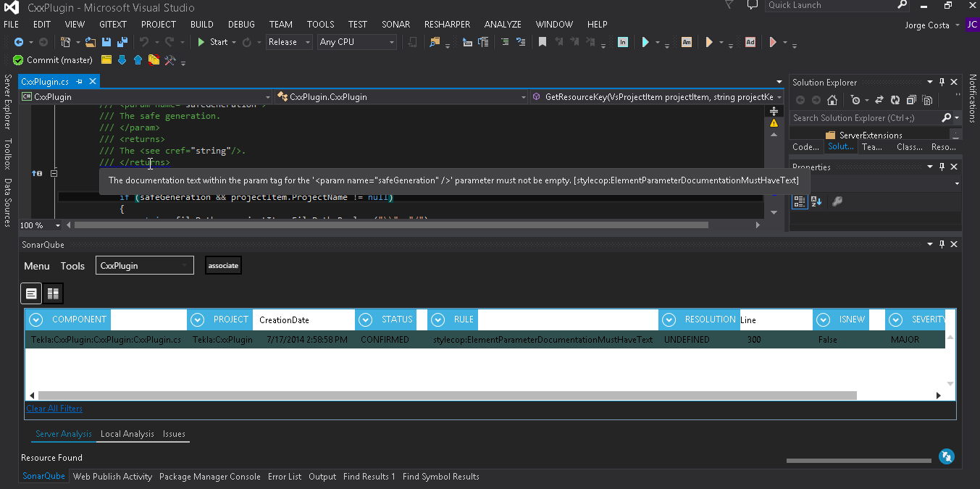
Task: Click the Clear All Filters link
Action: coord(54,408)
